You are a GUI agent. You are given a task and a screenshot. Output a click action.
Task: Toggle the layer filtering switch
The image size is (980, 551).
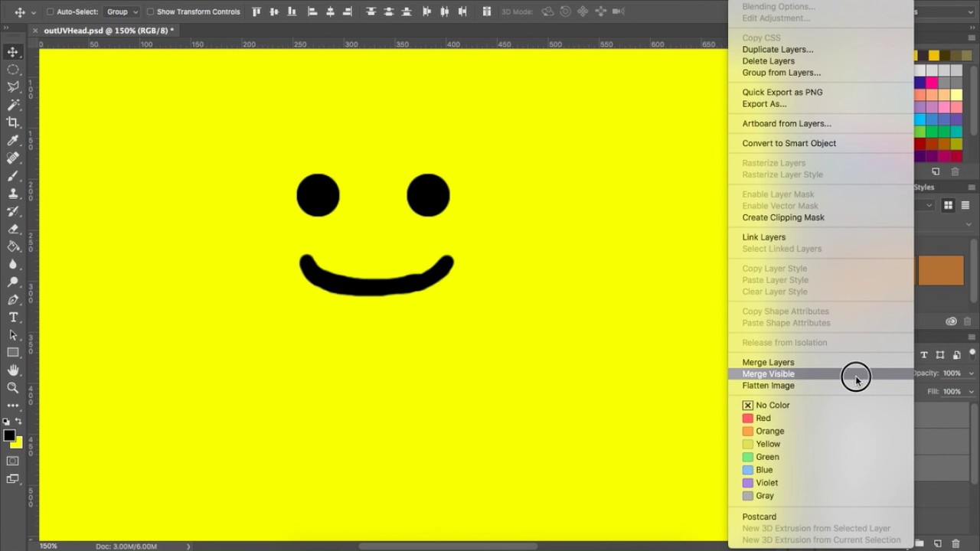tap(972, 355)
